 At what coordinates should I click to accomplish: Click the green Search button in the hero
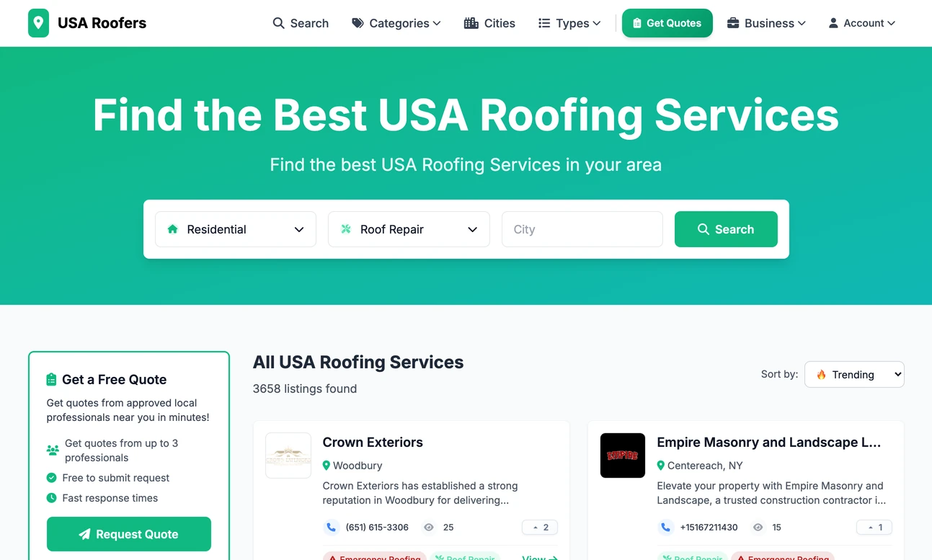[726, 229]
